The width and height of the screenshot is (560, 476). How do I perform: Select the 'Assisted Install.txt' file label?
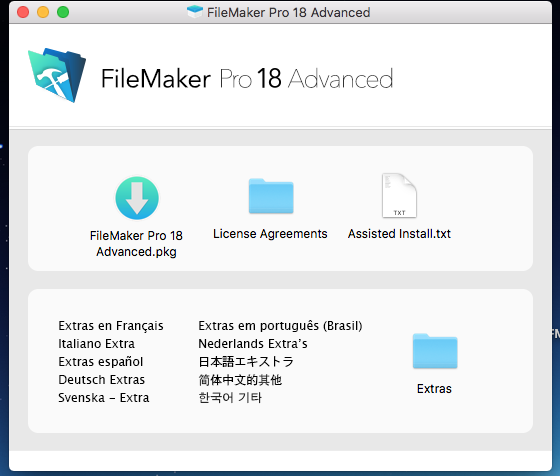point(399,234)
